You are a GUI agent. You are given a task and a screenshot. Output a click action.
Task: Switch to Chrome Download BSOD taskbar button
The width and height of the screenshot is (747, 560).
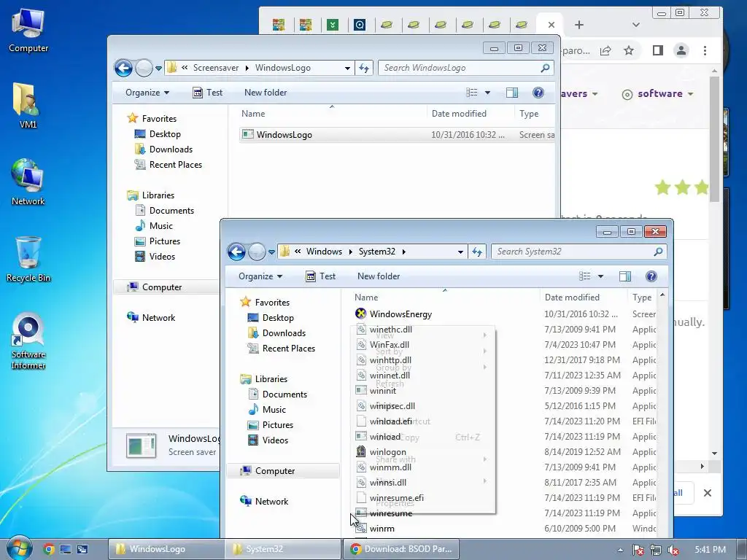tap(401, 549)
